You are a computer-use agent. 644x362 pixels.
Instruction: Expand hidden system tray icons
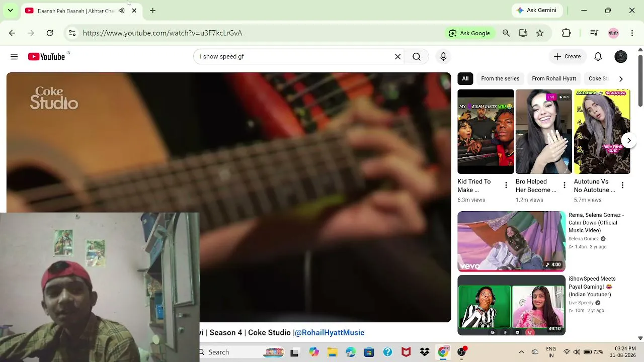click(x=521, y=352)
